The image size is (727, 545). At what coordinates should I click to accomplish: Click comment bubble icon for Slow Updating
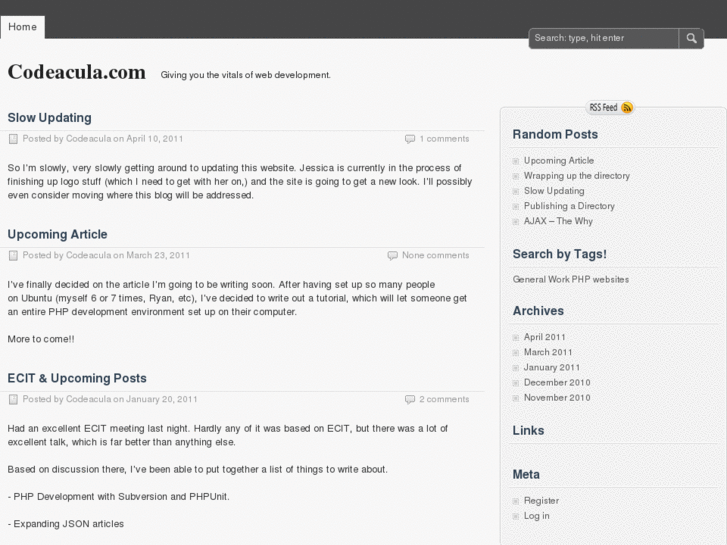[410, 139]
